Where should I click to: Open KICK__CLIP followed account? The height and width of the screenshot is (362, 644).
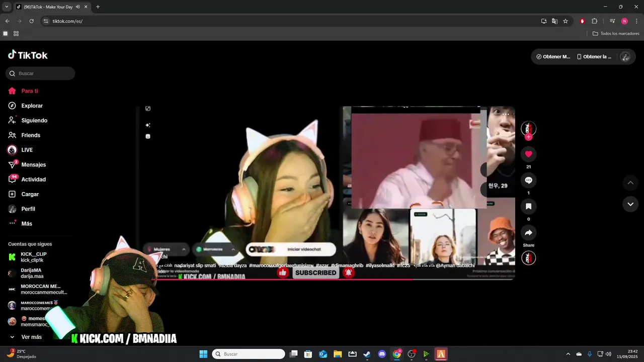(34, 257)
